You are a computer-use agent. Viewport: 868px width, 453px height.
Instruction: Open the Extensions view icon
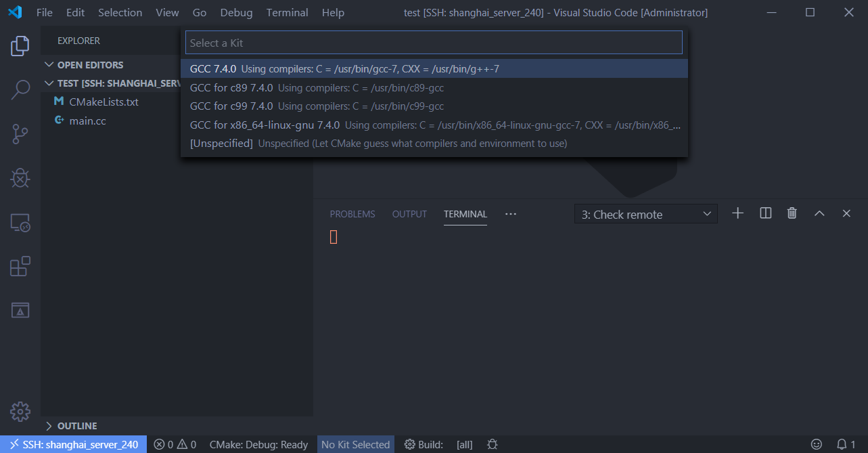(x=20, y=266)
